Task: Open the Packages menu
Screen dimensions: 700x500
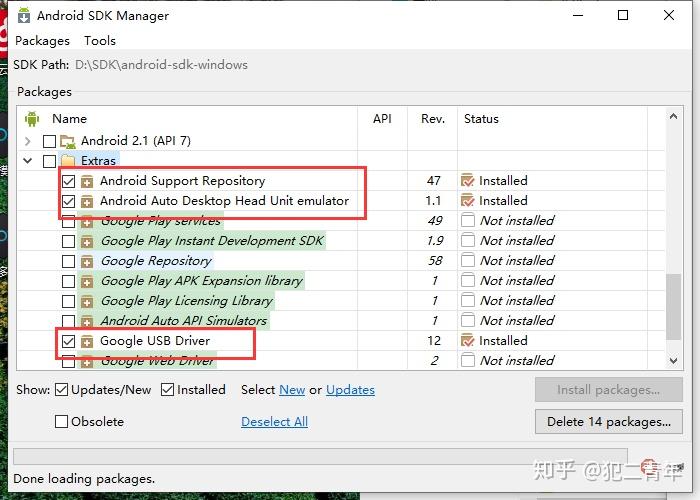Action: tap(42, 41)
